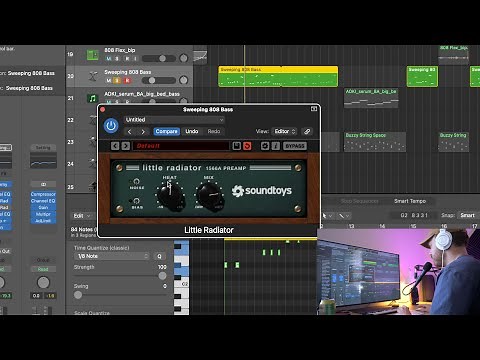Click the Sweeping 808 Bass track icon
This screenshot has height=360, width=480.
click(x=93, y=76)
